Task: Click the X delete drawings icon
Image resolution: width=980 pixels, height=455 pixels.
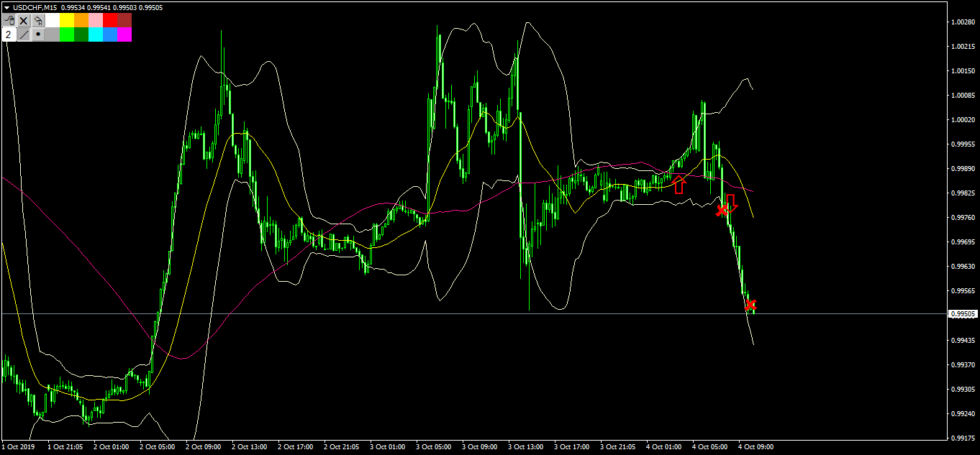Action: (24, 20)
